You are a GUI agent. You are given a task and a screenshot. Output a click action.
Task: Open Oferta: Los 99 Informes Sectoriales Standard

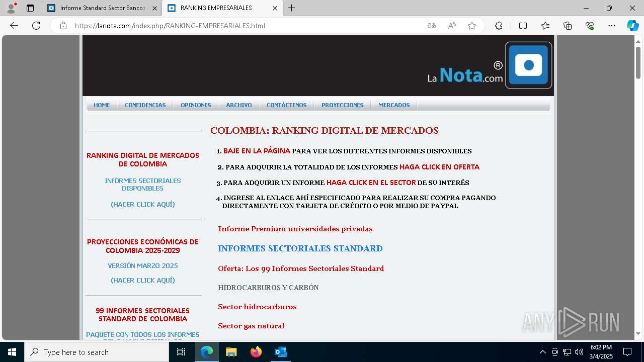301,268
